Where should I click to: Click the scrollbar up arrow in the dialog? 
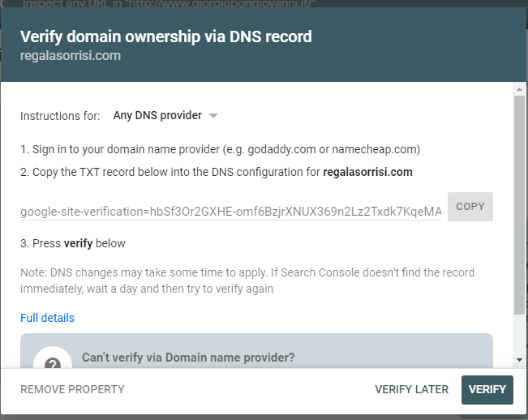[x=519, y=89]
